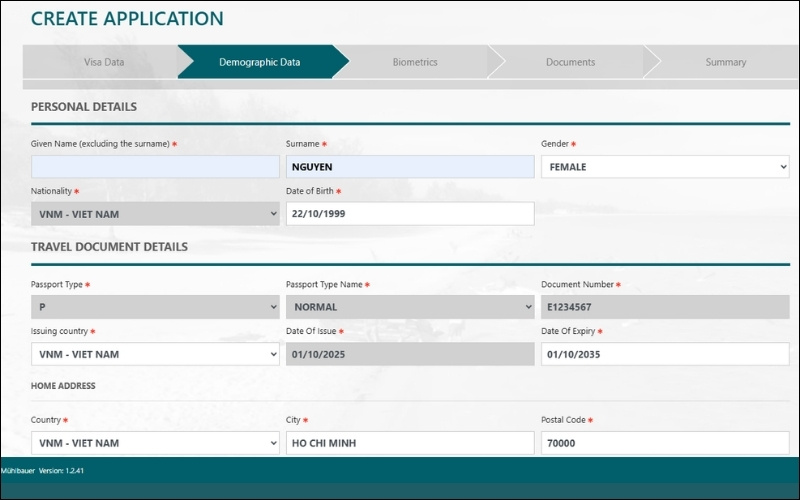Click the Date of Birth field
The image size is (800, 500).
[410, 214]
